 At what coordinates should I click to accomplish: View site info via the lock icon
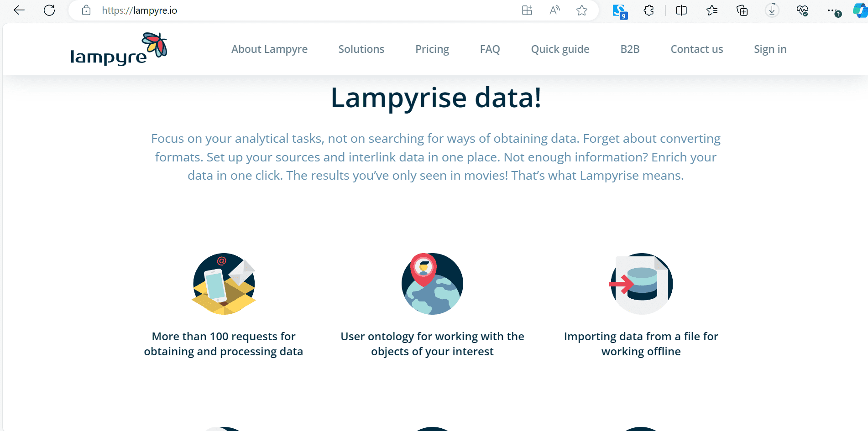86,10
